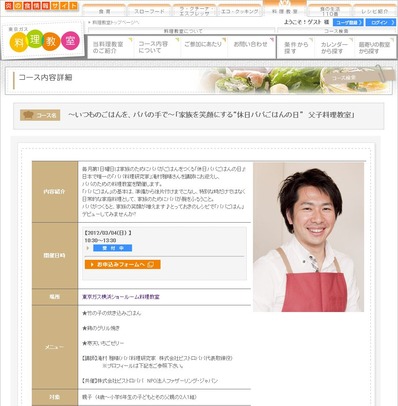The width and height of the screenshot is (398, 406).
Task: Click the 受付中 status badge
Action: (113, 248)
